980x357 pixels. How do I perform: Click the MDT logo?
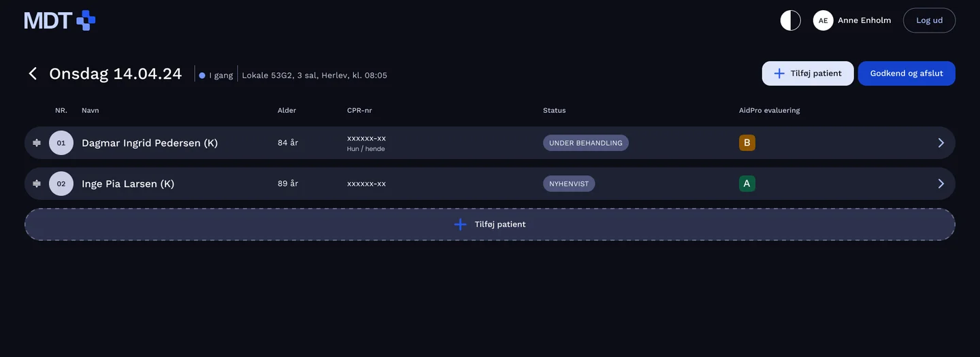coord(60,20)
